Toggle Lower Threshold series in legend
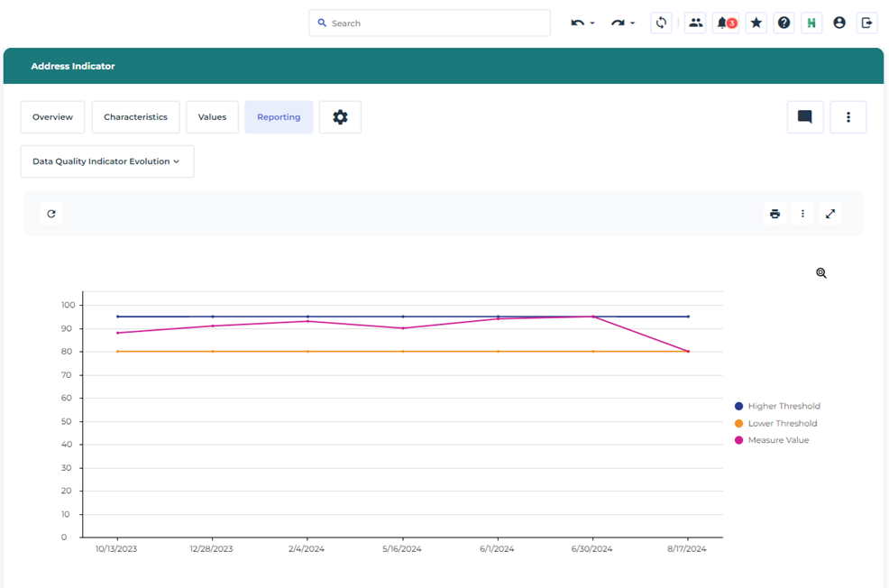 (782, 424)
